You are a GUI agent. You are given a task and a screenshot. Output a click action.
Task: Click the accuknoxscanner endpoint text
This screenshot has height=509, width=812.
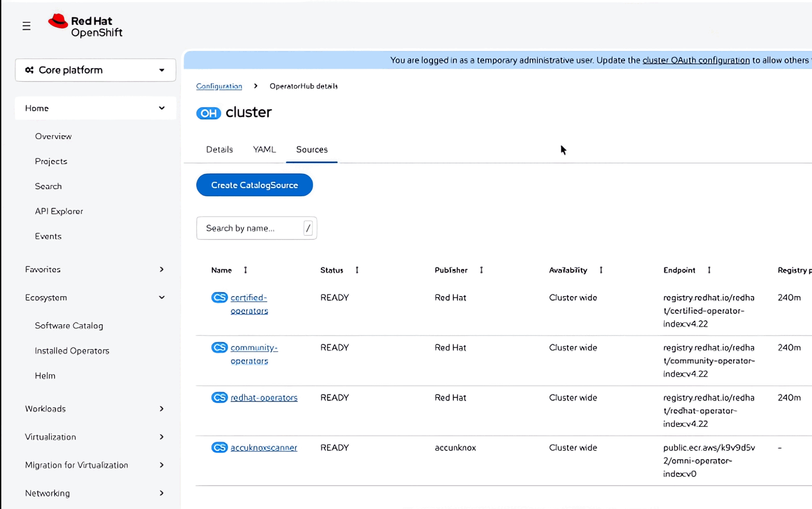pyautogui.click(x=709, y=461)
